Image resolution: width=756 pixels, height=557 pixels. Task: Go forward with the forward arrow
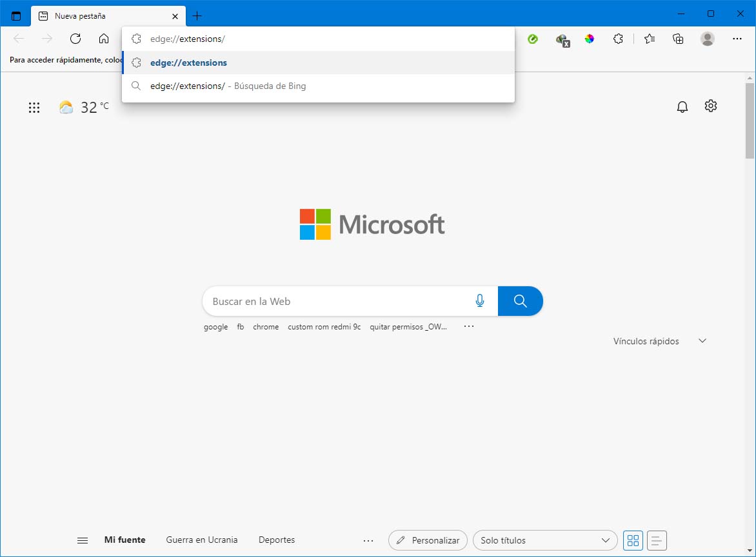pos(47,39)
